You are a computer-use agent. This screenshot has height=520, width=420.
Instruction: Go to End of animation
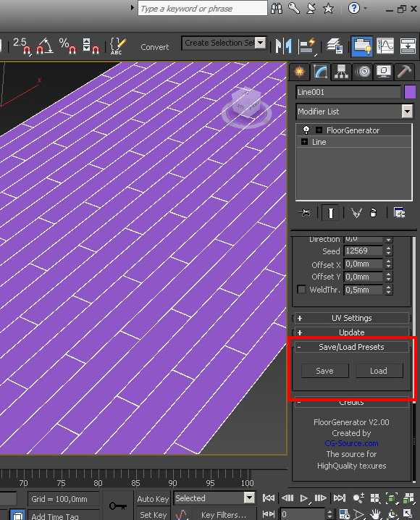(339, 498)
